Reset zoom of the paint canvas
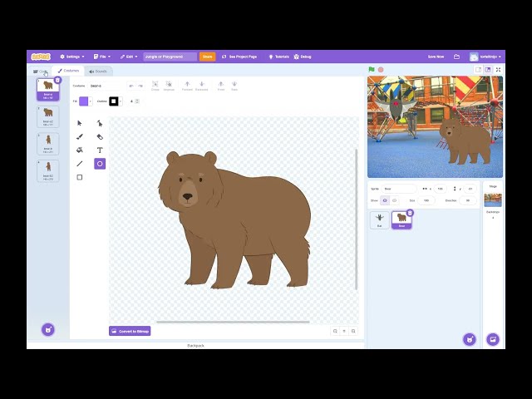This screenshot has width=532, height=399. coord(344,331)
